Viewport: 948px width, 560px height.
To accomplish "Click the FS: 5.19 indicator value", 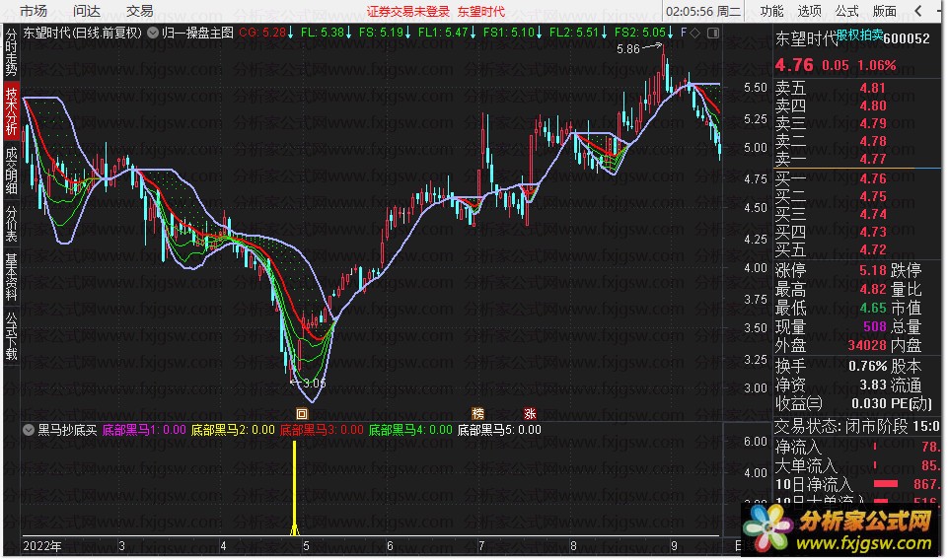I will pyautogui.click(x=385, y=33).
